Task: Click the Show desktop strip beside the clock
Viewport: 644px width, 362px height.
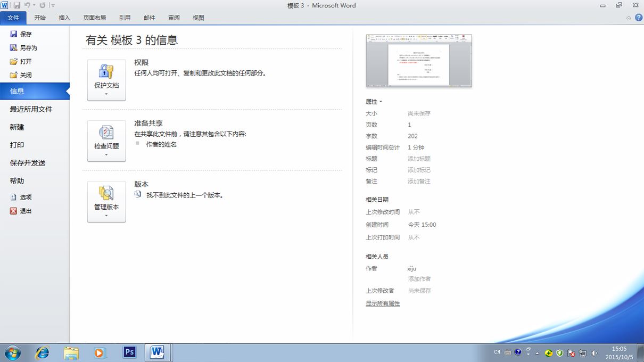Action: pyautogui.click(x=640, y=352)
